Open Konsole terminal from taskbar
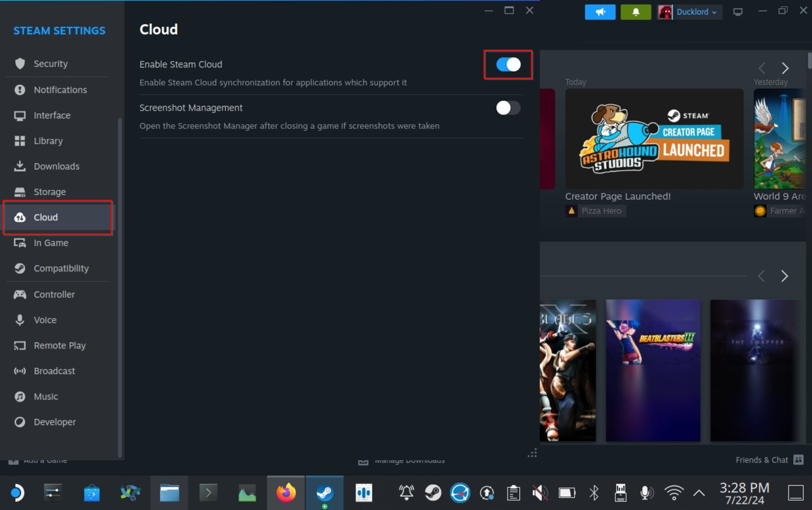The width and height of the screenshot is (812, 510). (208, 493)
